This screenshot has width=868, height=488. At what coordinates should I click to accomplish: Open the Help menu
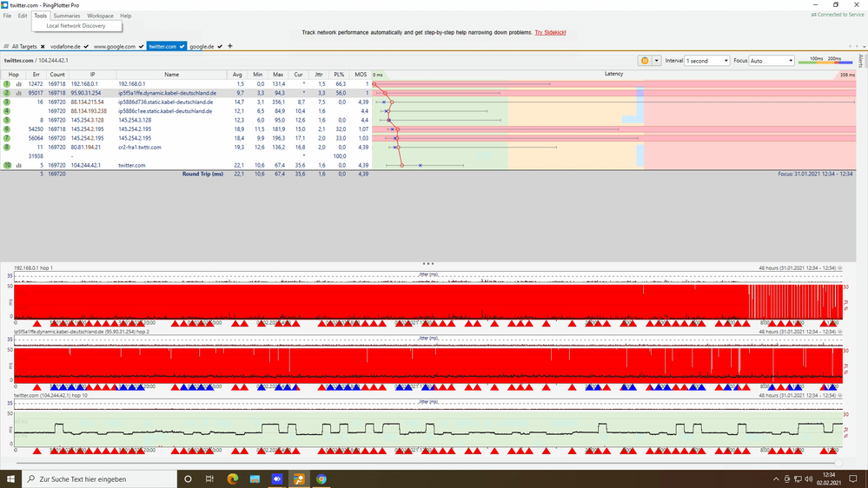126,16
